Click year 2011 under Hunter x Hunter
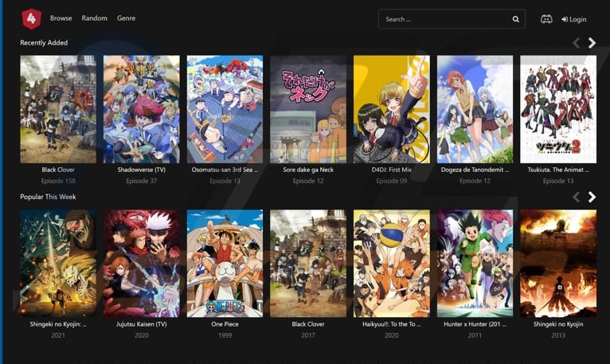610x364 pixels. pyautogui.click(x=475, y=335)
